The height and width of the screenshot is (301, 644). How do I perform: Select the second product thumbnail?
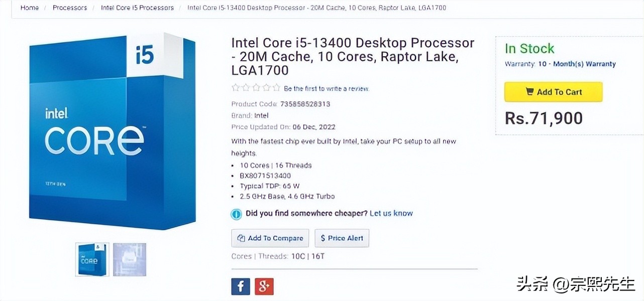[130, 259]
